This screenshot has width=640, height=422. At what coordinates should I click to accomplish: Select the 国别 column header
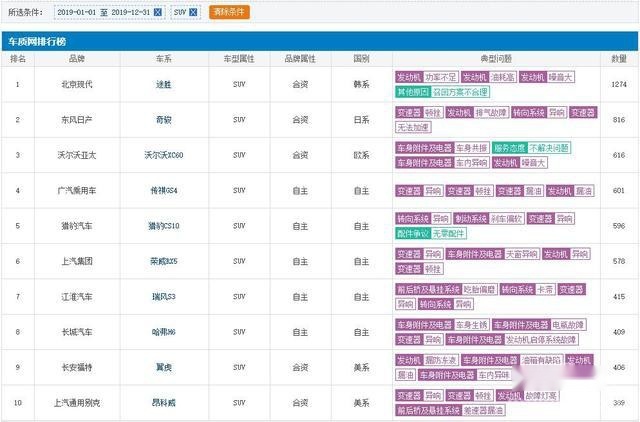pyautogui.click(x=361, y=59)
